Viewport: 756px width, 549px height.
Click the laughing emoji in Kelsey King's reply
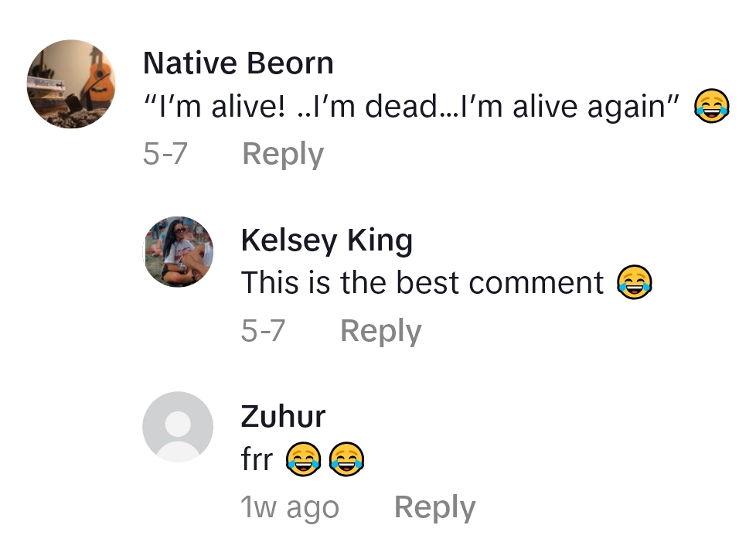(x=635, y=283)
